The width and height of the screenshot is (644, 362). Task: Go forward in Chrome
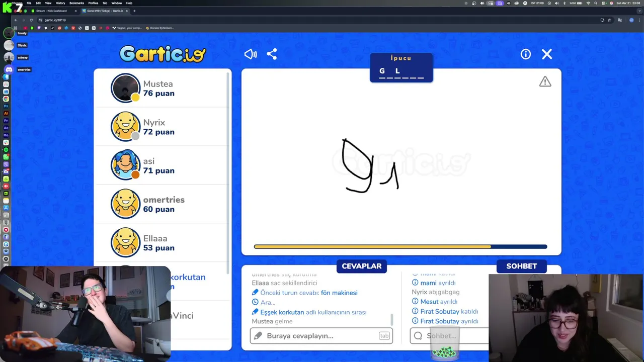pos(24,20)
